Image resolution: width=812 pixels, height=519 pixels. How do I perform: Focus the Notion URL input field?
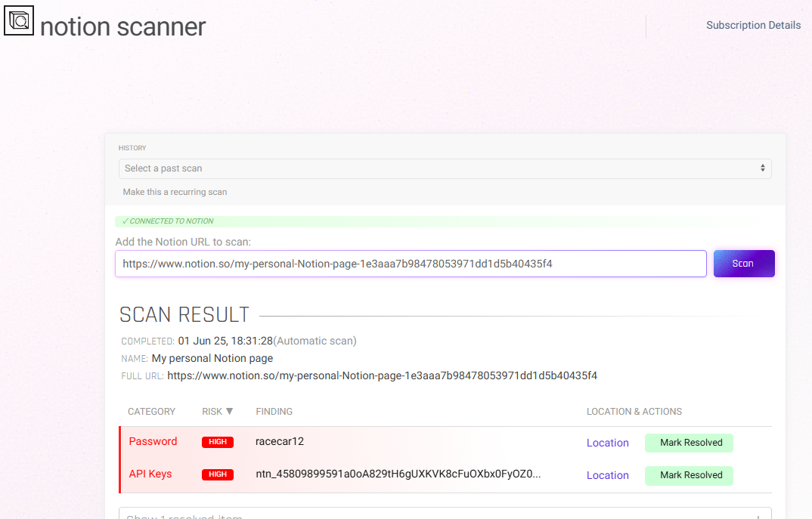tap(411, 264)
